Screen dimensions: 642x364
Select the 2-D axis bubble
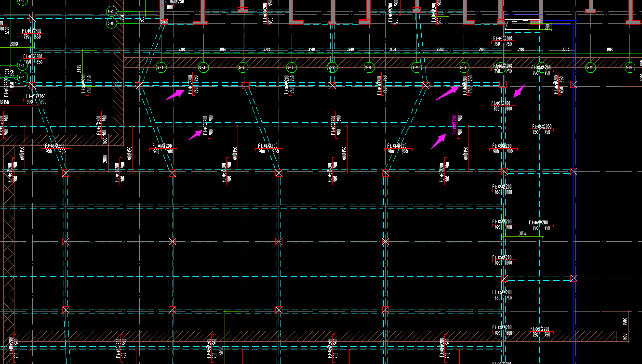click(x=22, y=65)
